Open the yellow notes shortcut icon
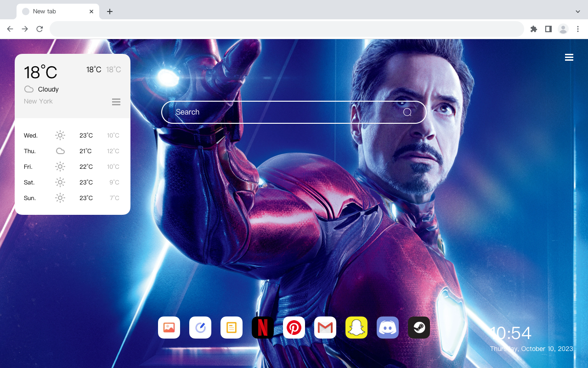588x368 pixels. click(232, 328)
